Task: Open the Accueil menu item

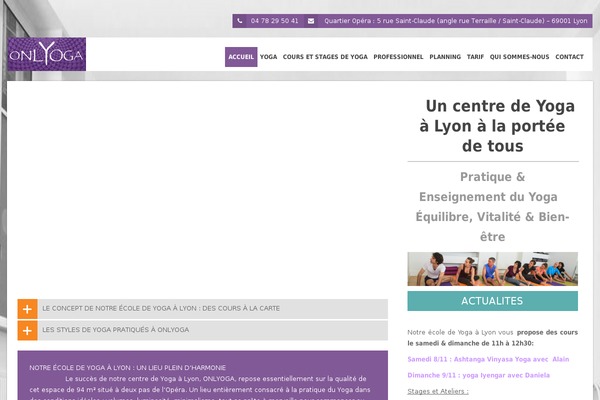Action: click(x=241, y=57)
